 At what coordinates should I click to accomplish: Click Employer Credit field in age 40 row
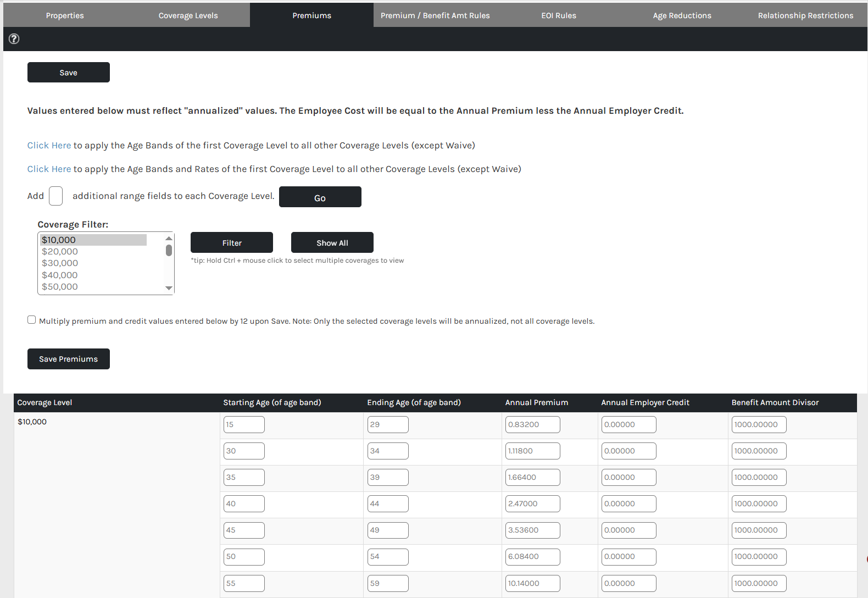click(x=629, y=503)
